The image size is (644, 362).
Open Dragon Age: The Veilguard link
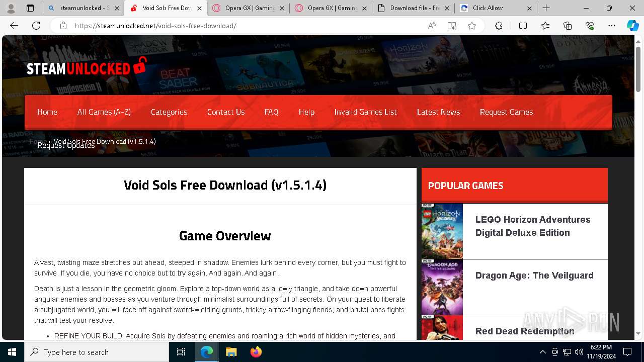[534, 276]
